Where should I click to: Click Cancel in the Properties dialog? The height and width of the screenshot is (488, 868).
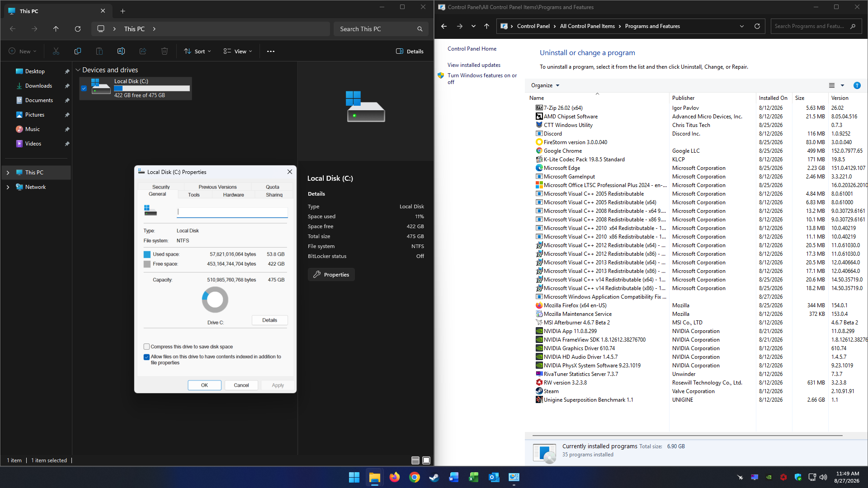point(241,385)
